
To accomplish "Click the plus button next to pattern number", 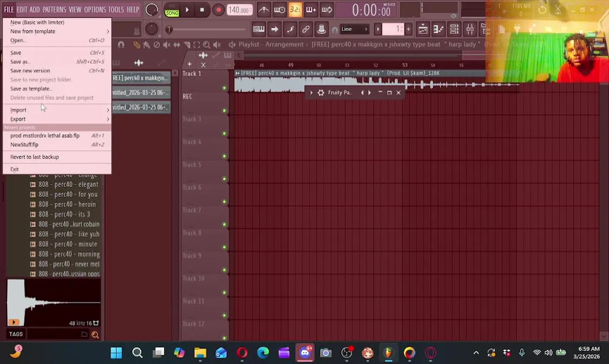I will [408, 29].
